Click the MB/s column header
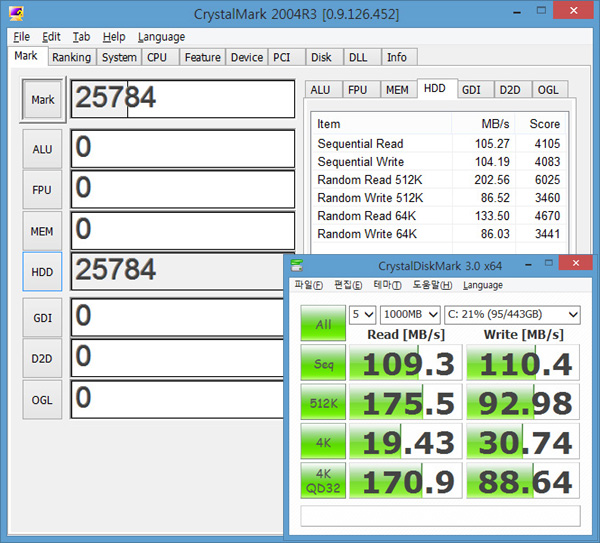The width and height of the screenshot is (600, 543). pos(483,124)
